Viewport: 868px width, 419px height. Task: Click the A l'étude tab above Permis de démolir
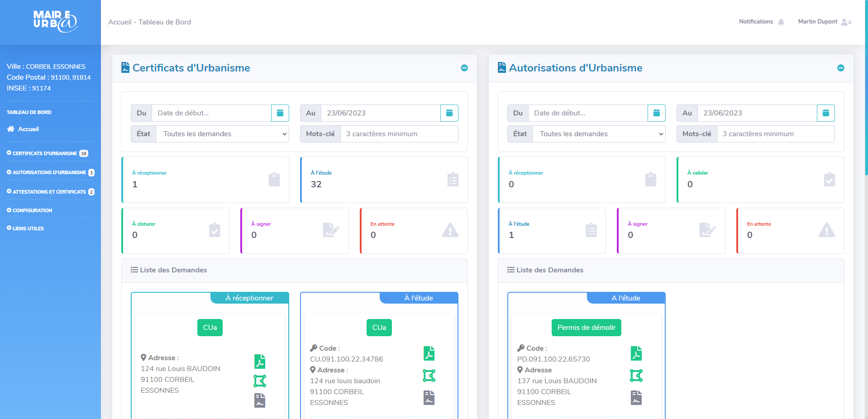click(x=626, y=298)
